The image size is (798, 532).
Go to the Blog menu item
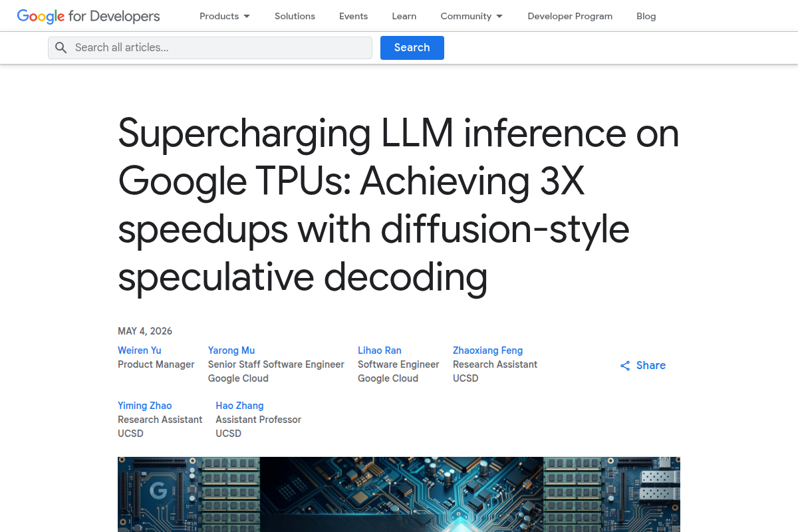[646, 16]
